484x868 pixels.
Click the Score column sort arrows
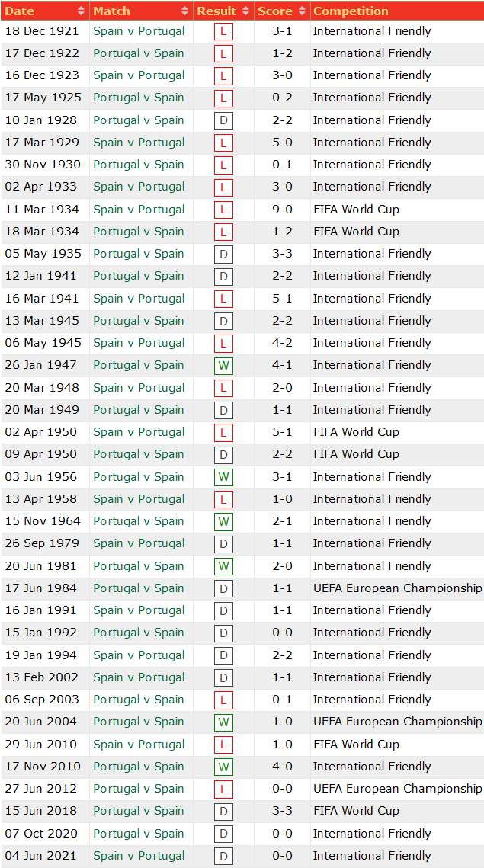tap(302, 11)
